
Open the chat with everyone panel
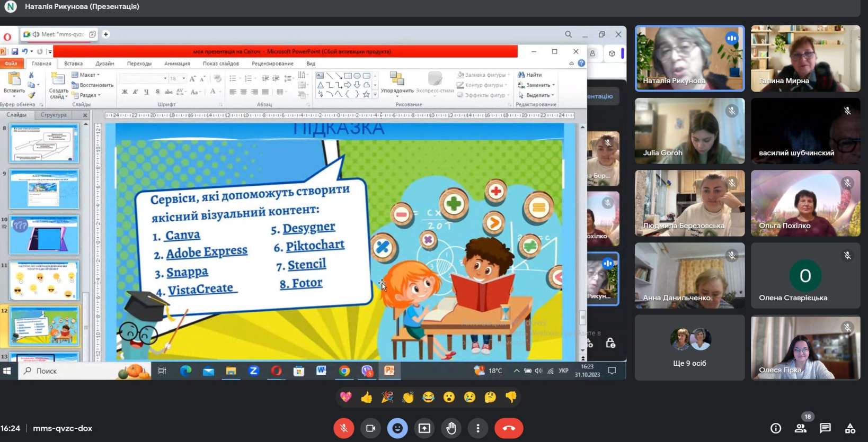coord(825,428)
